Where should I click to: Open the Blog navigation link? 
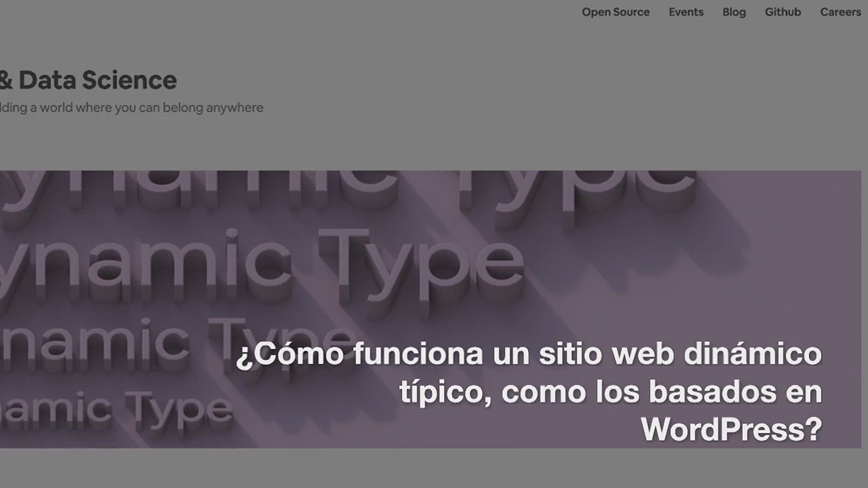point(734,12)
